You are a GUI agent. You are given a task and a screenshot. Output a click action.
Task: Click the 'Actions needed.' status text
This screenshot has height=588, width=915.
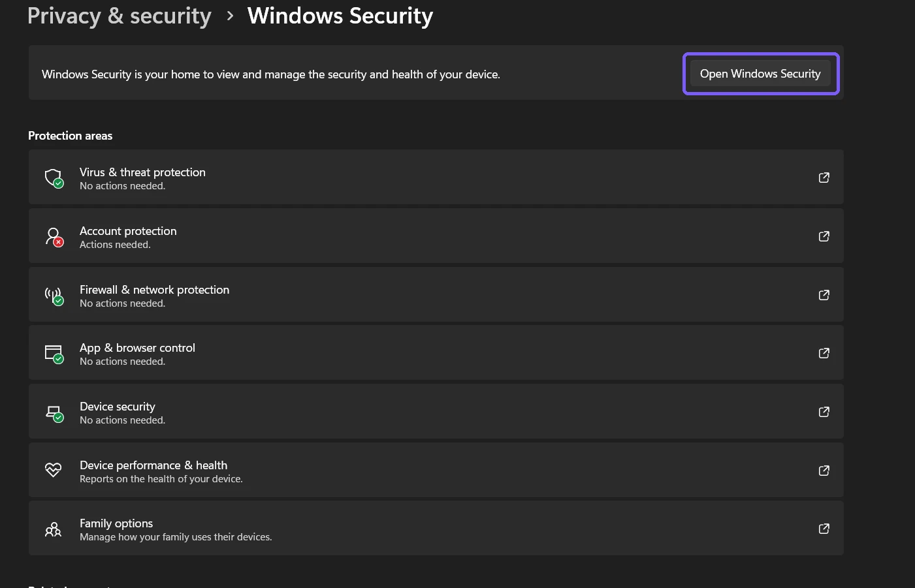[x=115, y=245]
